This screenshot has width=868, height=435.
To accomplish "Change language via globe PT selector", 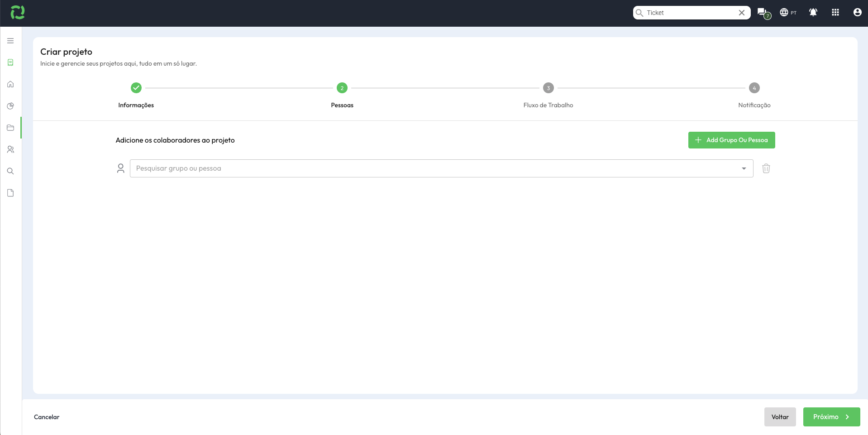I will [788, 13].
